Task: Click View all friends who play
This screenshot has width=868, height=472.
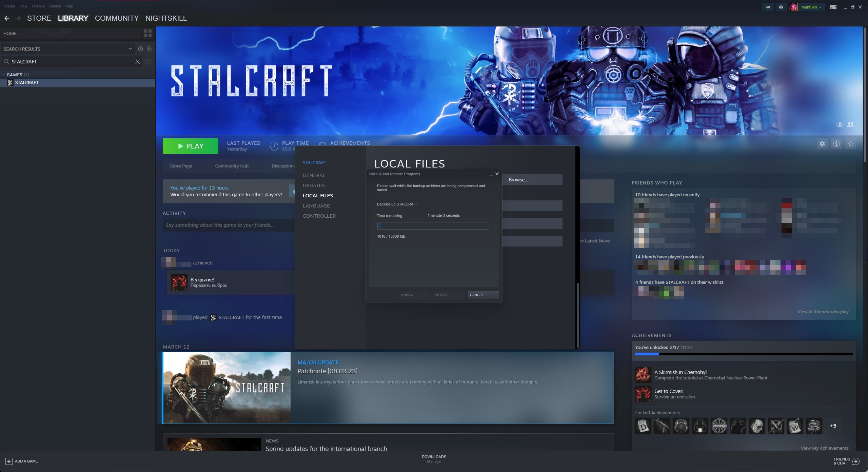Action: (x=823, y=312)
